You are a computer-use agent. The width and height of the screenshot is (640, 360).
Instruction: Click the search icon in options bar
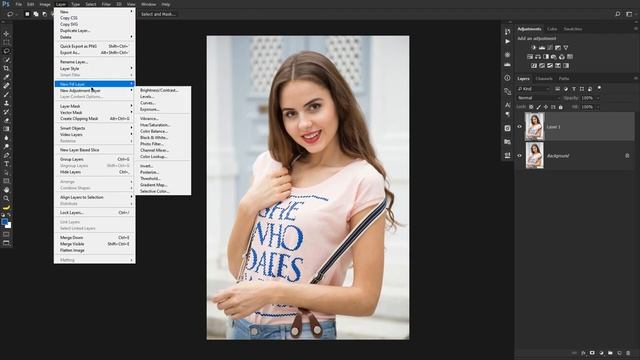pos(618,14)
